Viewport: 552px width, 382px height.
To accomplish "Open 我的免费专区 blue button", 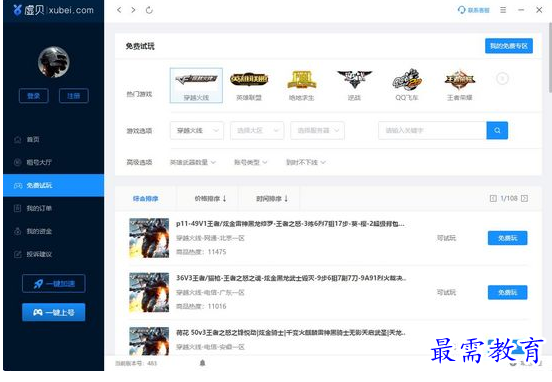I will 509,46.
